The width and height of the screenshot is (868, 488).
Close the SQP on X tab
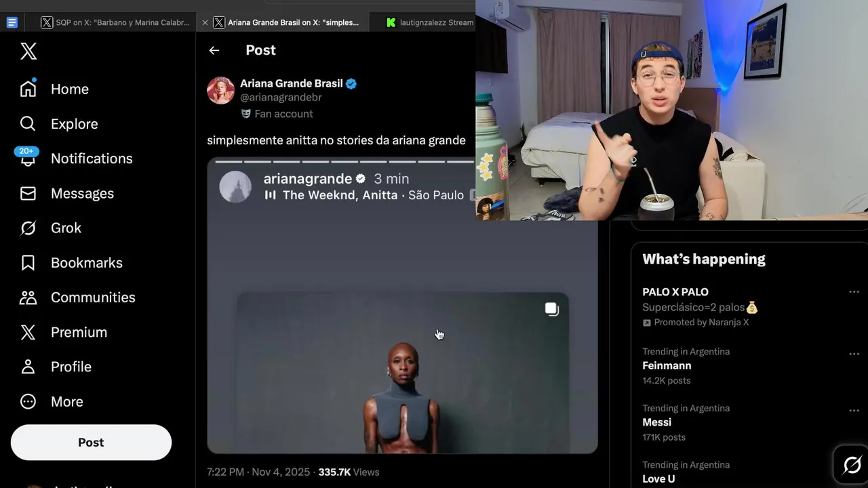(x=205, y=22)
